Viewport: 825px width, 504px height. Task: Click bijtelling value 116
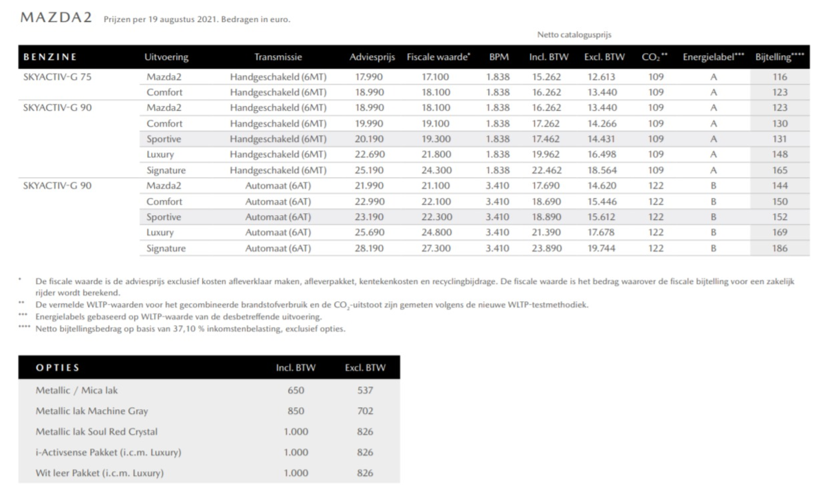click(x=780, y=77)
